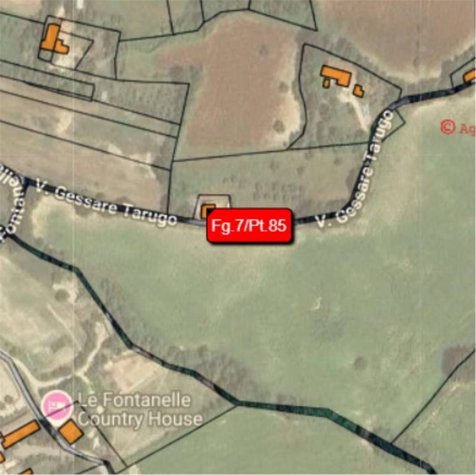This screenshot has width=476, height=475.
Task: Click the red copyright symbol watermark
Action: pos(448,127)
